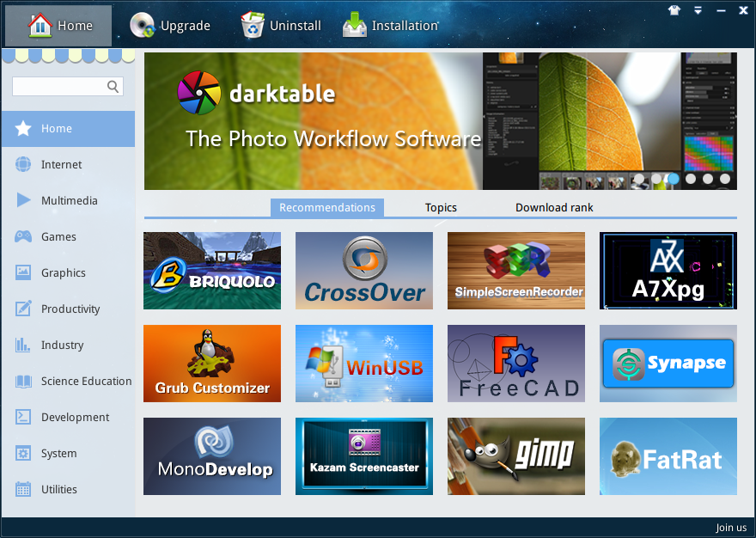Viewport: 756px width, 538px height.
Task: Open the SimpleScreenRecorder tile
Action: (x=516, y=271)
